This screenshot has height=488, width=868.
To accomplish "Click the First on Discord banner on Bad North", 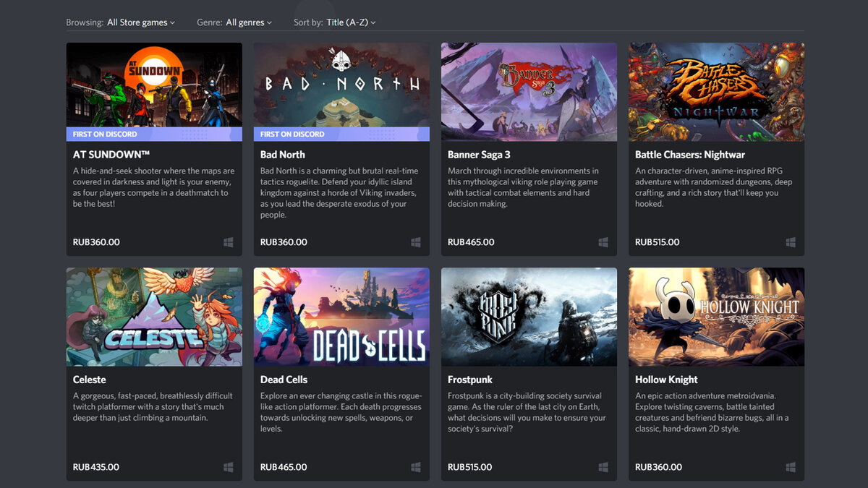I will (x=341, y=134).
